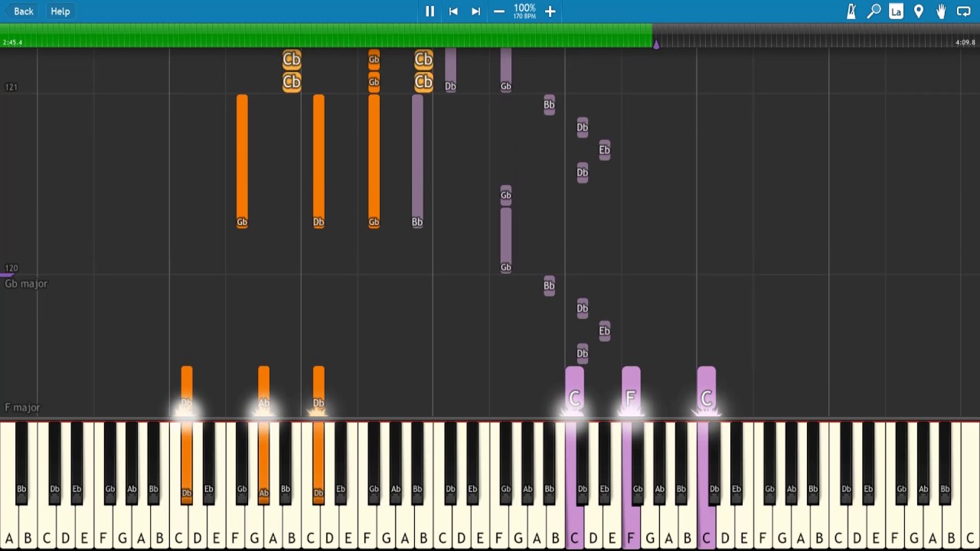Toggle the loop icon

coord(964,11)
